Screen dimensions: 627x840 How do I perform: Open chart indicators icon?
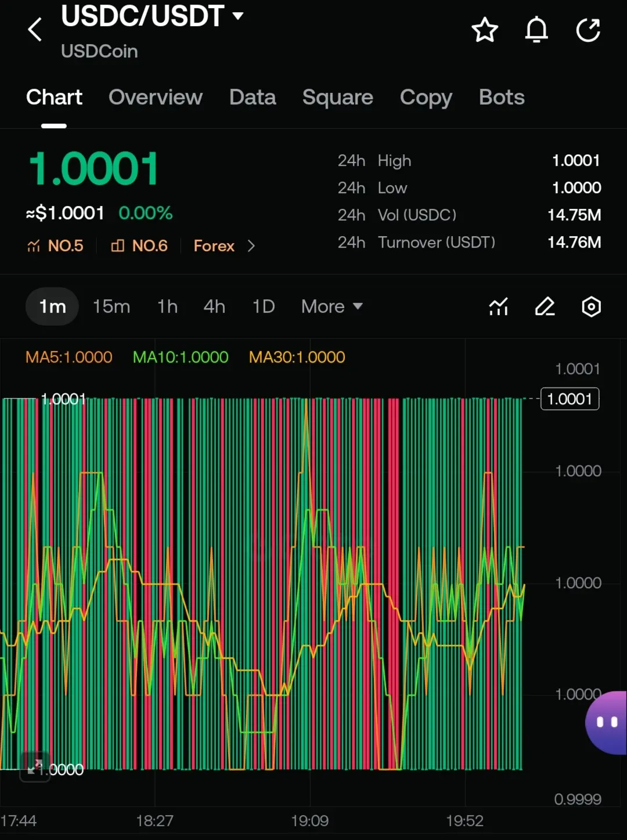499,306
